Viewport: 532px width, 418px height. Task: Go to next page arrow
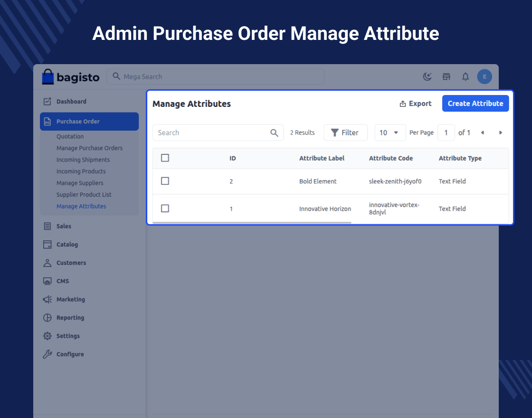(x=501, y=133)
